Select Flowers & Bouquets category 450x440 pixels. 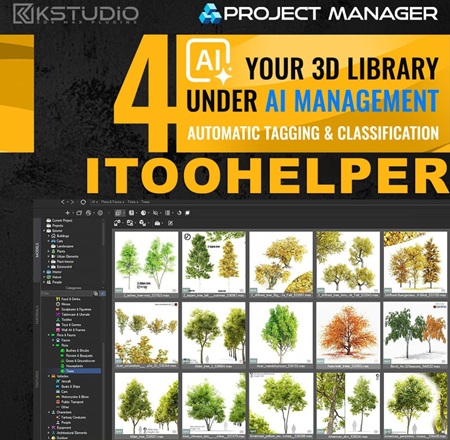point(79,356)
